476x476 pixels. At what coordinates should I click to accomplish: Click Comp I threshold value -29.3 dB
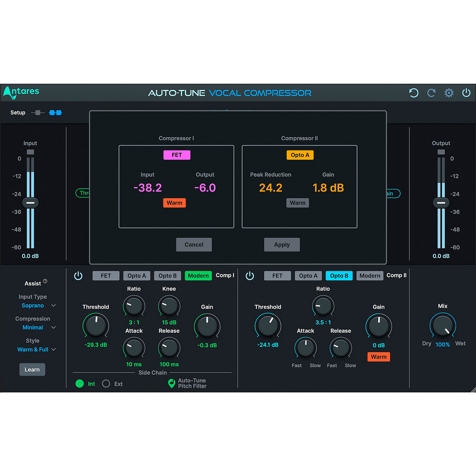coord(96,345)
